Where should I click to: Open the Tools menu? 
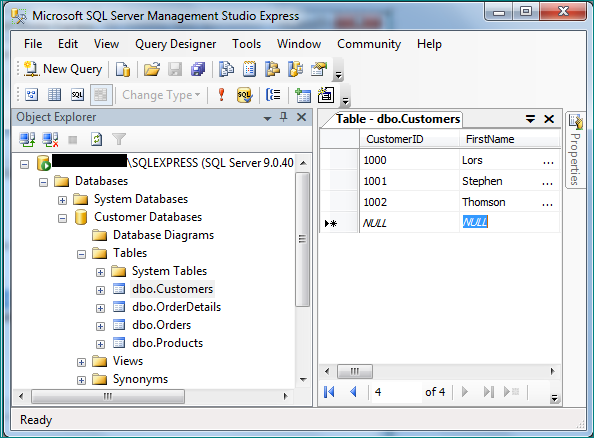(x=247, y=44)
